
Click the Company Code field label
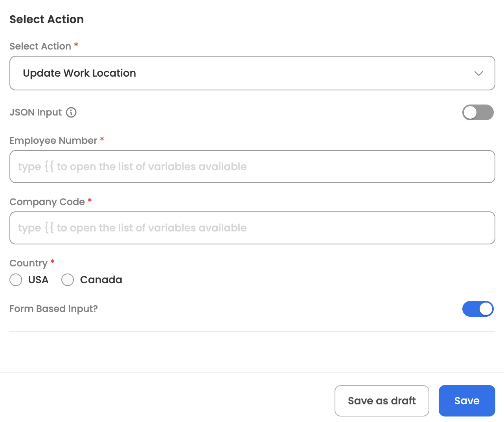47,202
